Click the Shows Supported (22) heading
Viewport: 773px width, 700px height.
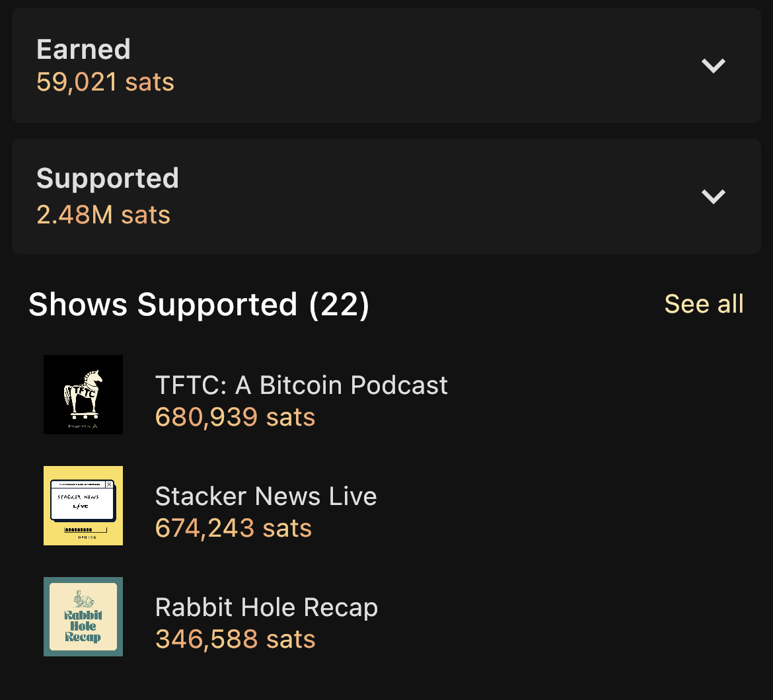tap(199, 305)
